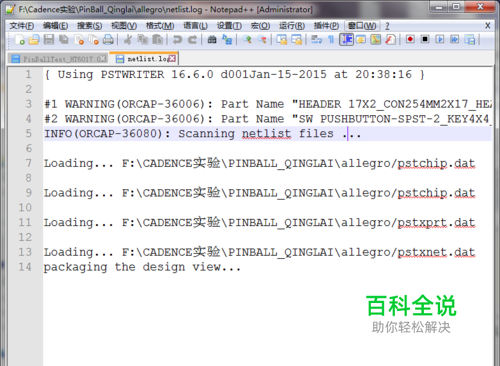
Task: Click the 'Using PSTWRITER 16.6.0' line
Action: [x=235, y=74]
